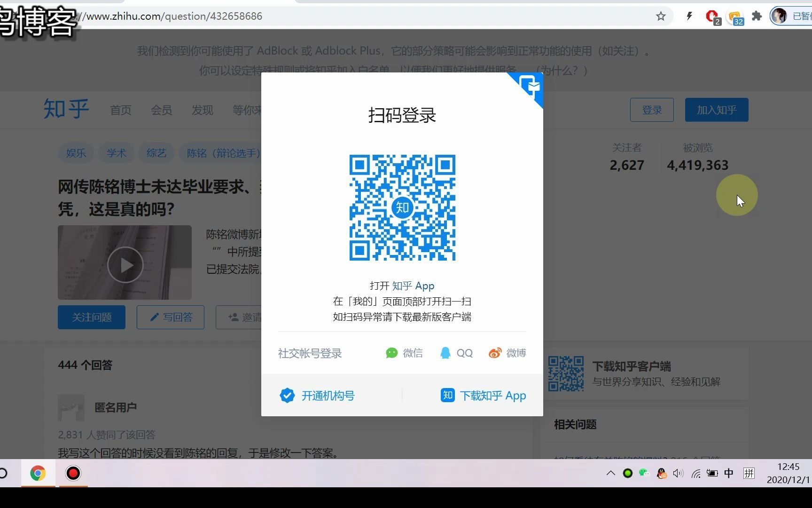Screen dimensions: 812x508
Task: Open the 知乎 App link in dialog
Action: tap(413, 286)
